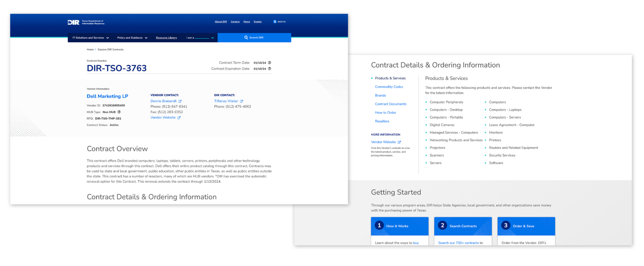Open Vendor Website link under vendor contact
Screen dimensions: 644x266
pos(163,118)
